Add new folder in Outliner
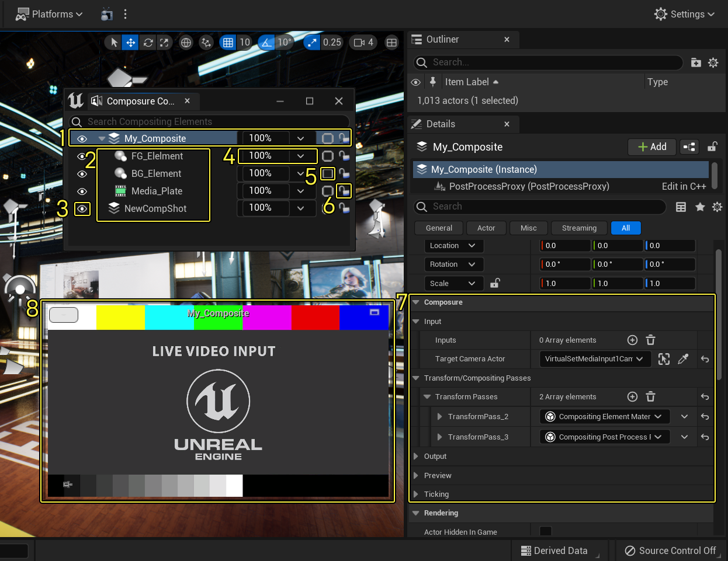This screenshot has height=561, width=728. tap(696, 62)
